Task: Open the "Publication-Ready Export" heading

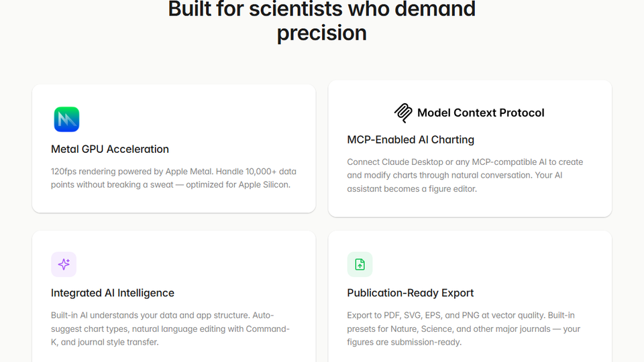Action: pos(411,293)
